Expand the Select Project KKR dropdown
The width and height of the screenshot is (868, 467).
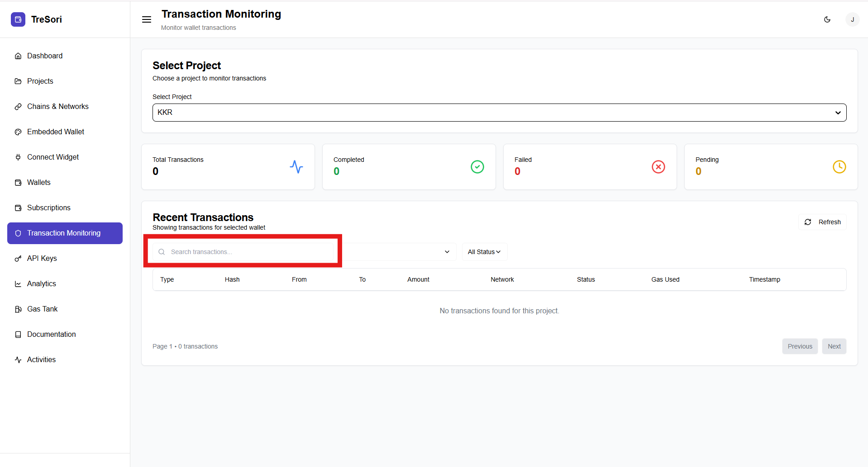[499, 113]
